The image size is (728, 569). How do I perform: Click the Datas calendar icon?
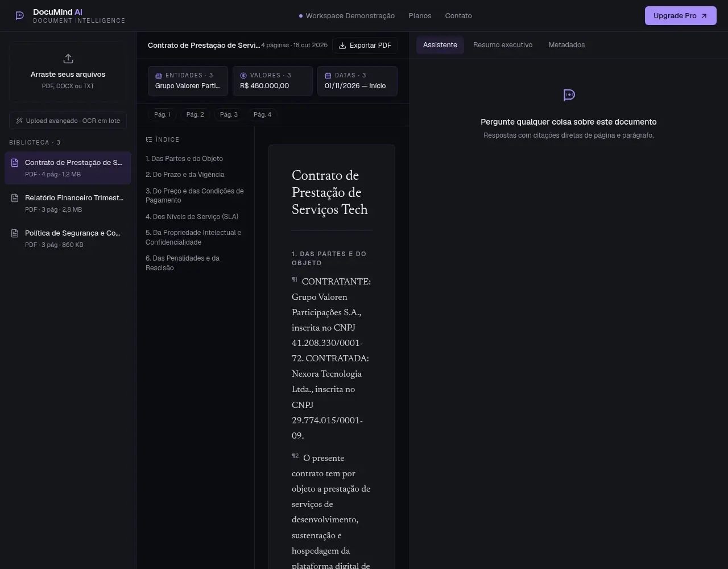(x=328, y=76)
